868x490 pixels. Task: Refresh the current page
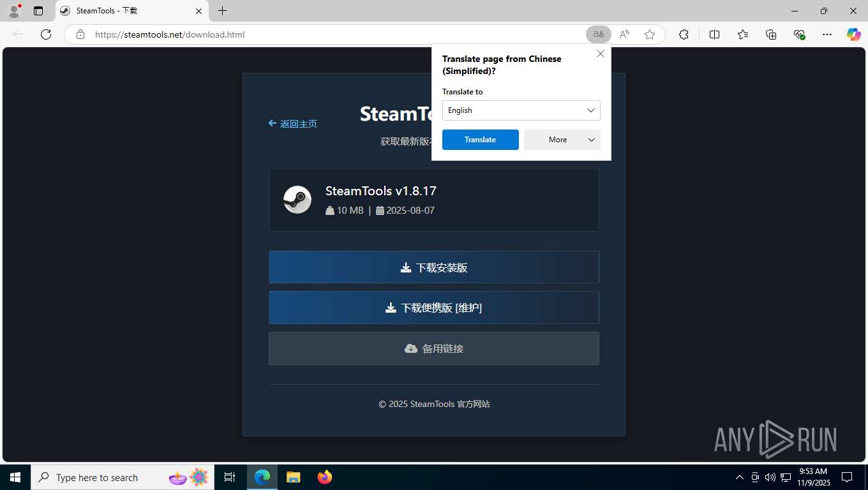pyautogui.click(x=46, y=34)
